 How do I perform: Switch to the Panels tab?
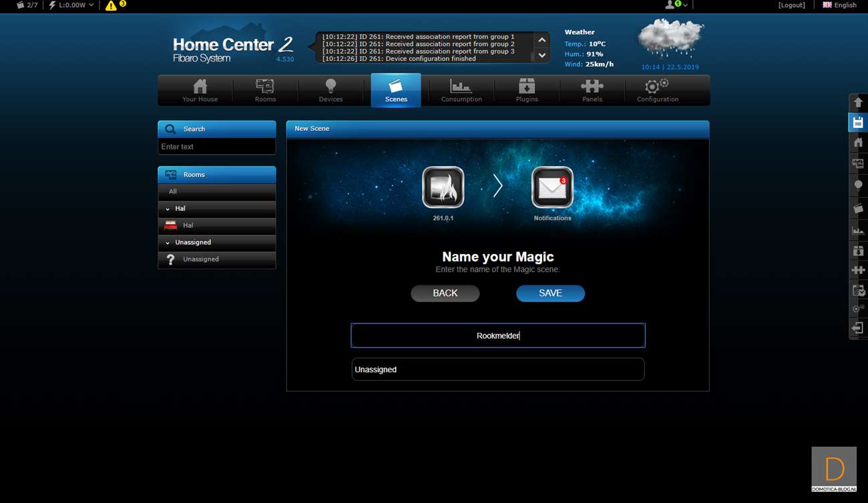(592, 91)
